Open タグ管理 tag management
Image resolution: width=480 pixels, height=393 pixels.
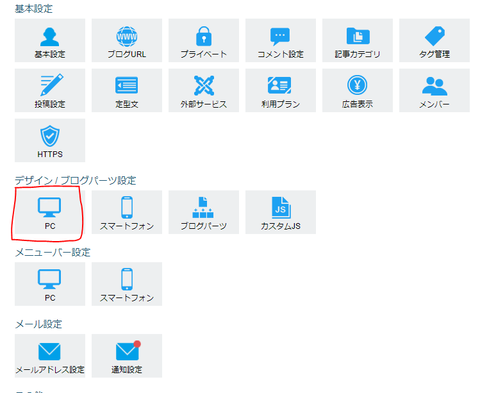point(434,40)
